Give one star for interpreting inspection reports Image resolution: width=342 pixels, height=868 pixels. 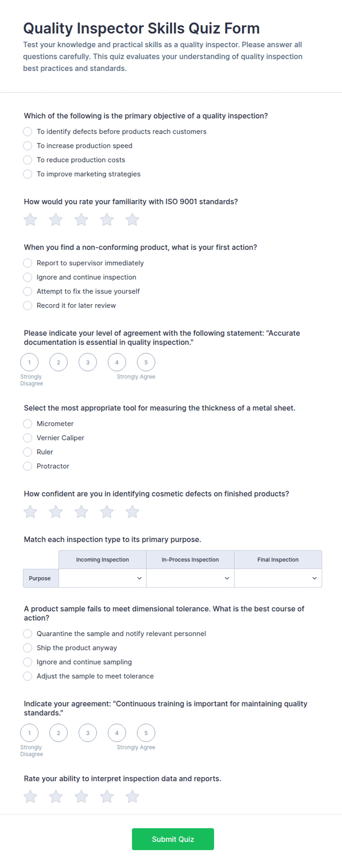(30, 797)
